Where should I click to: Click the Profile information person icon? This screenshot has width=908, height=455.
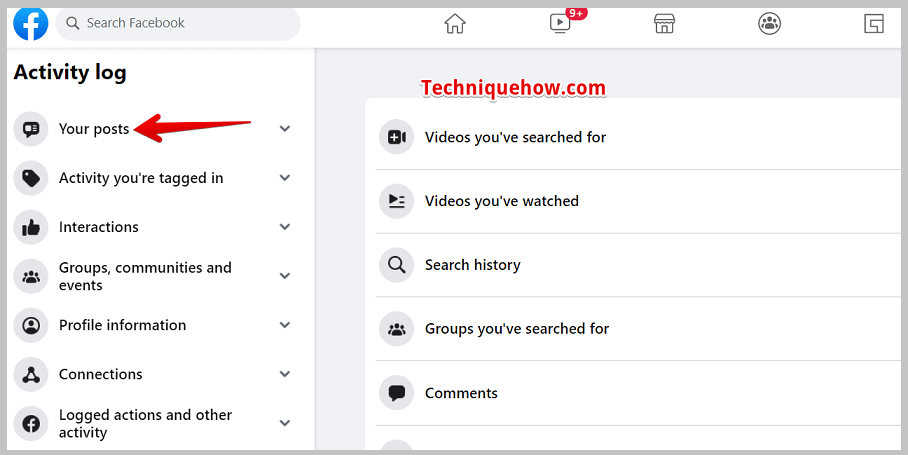(31, 325)
